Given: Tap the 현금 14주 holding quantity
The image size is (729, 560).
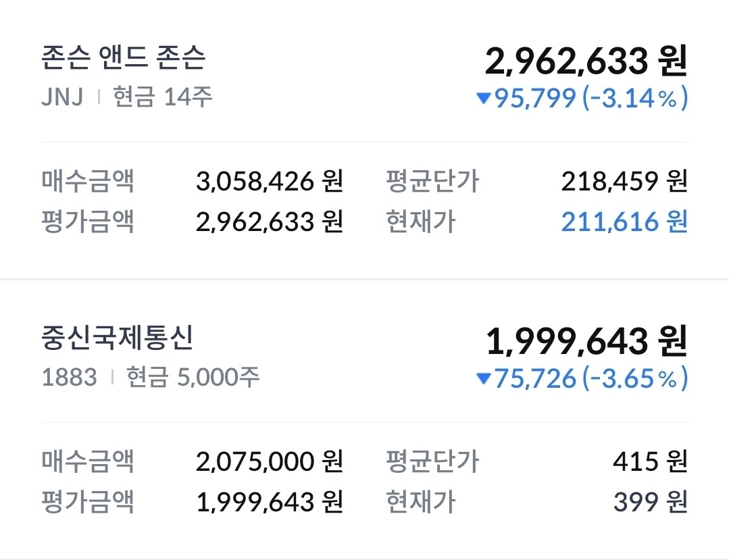Looking at the screenshot, I should point(163,97).
